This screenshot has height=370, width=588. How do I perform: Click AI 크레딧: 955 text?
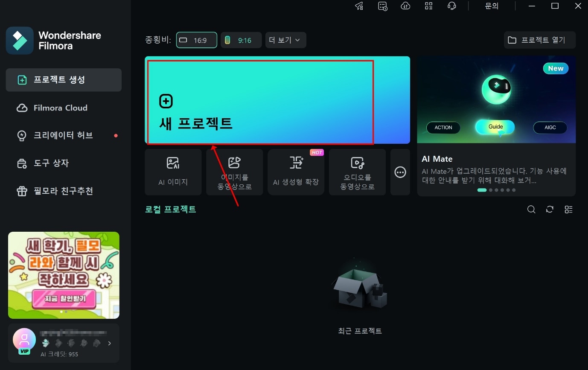coord(59,354)
